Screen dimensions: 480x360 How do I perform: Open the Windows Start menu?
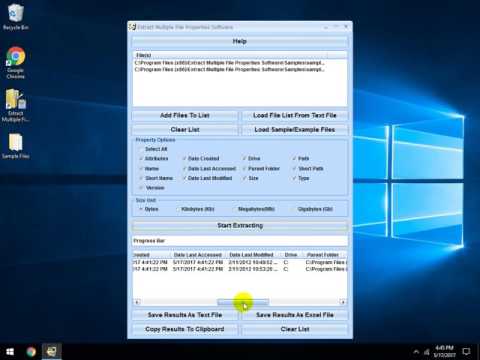coord(10,352)
